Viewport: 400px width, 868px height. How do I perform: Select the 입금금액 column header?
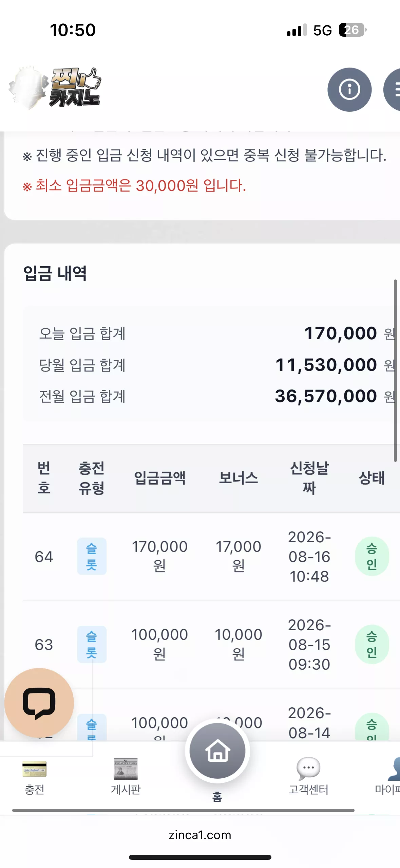point(160,478)
